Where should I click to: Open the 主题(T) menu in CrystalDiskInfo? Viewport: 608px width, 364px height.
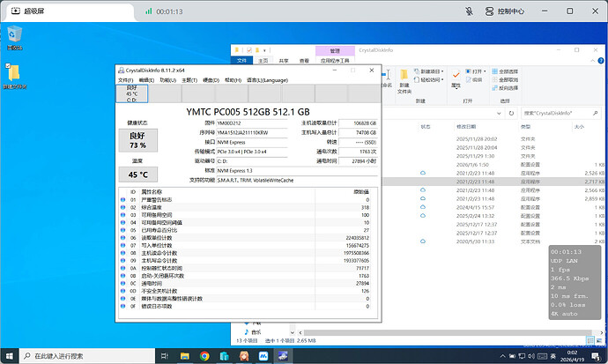tap(189, 80)
